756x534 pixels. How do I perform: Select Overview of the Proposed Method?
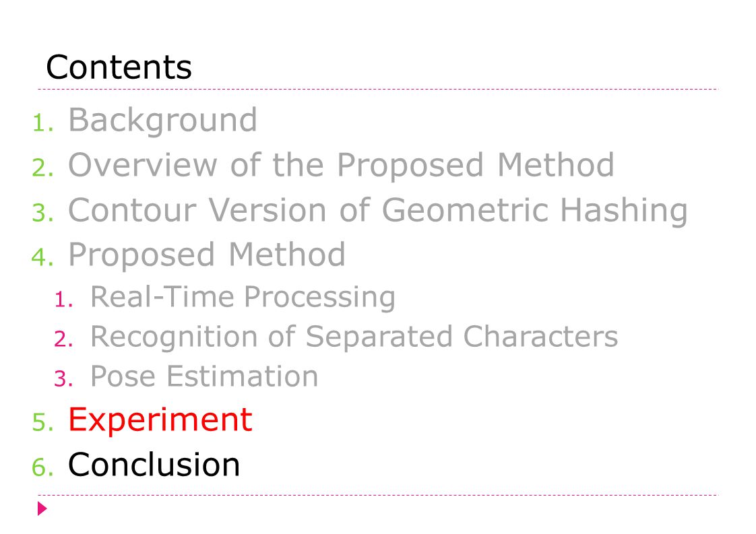tap(342, 165)
